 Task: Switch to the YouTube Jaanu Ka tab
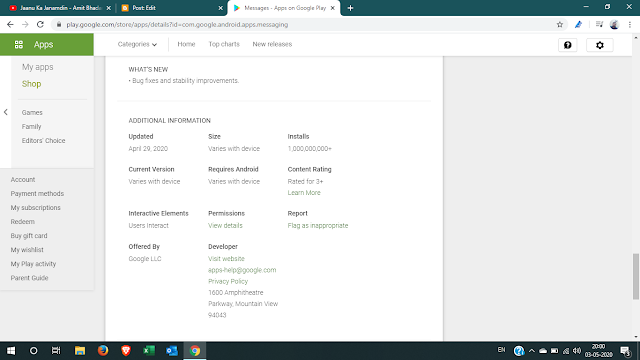(x=60, y=8)
